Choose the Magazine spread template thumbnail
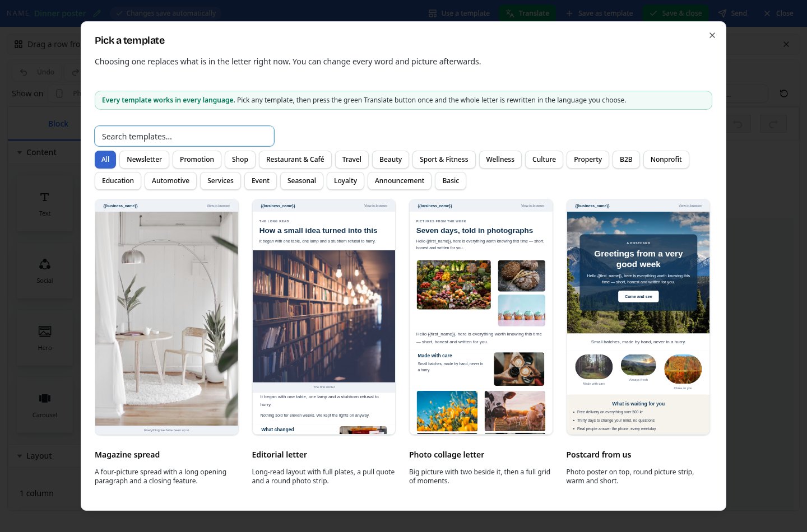The height and width of the screenshot is (532, 807). (166, 317)
